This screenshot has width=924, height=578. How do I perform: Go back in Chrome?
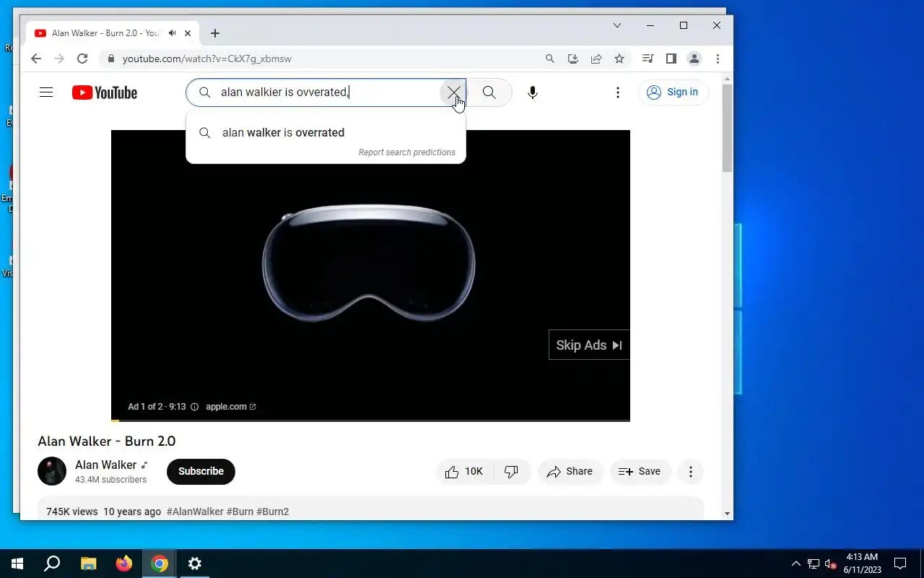click(x=36, y=59)
